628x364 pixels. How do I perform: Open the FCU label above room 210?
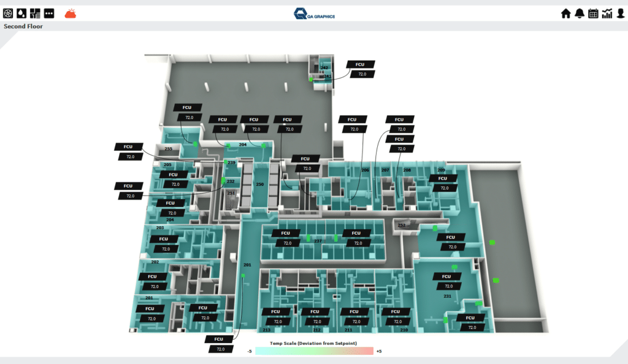[x=396, y=311]
